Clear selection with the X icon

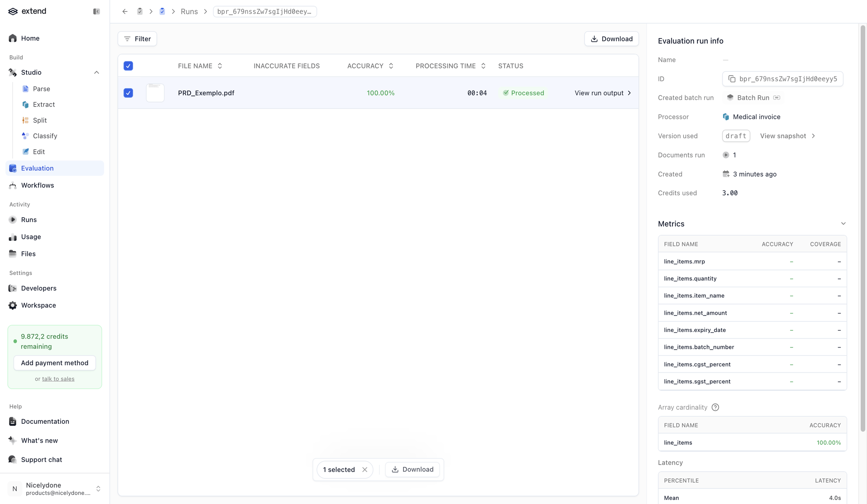[x=365, y=469]
